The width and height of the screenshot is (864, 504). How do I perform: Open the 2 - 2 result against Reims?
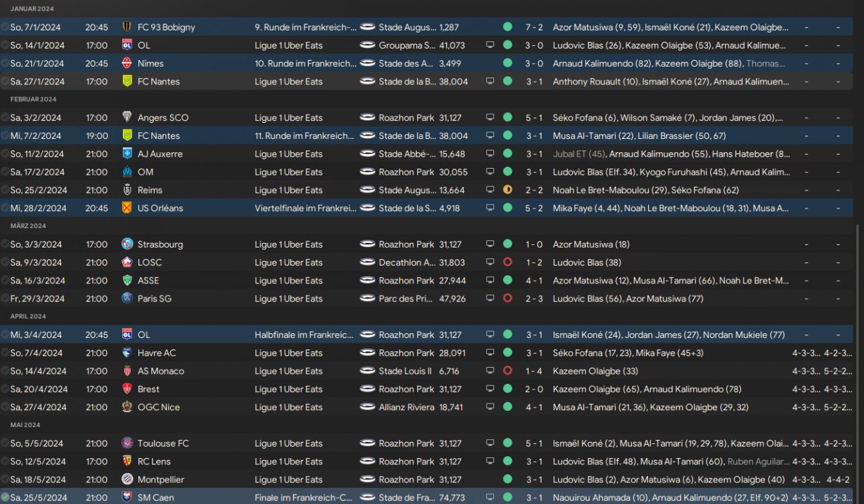534,190
